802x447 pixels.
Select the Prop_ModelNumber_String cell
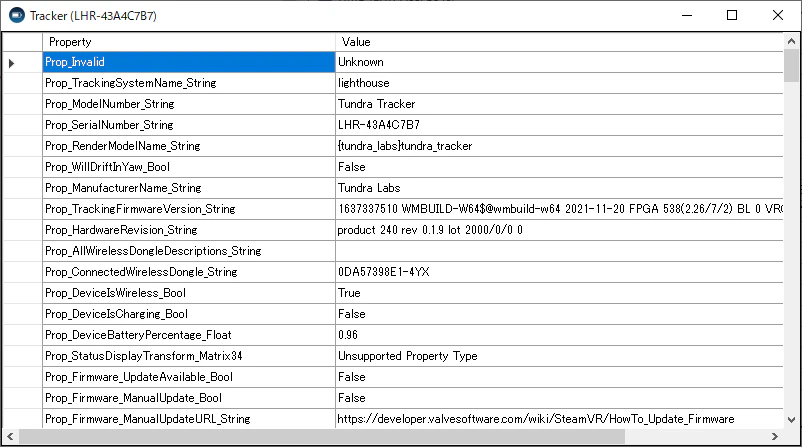[x=189, y=104]
